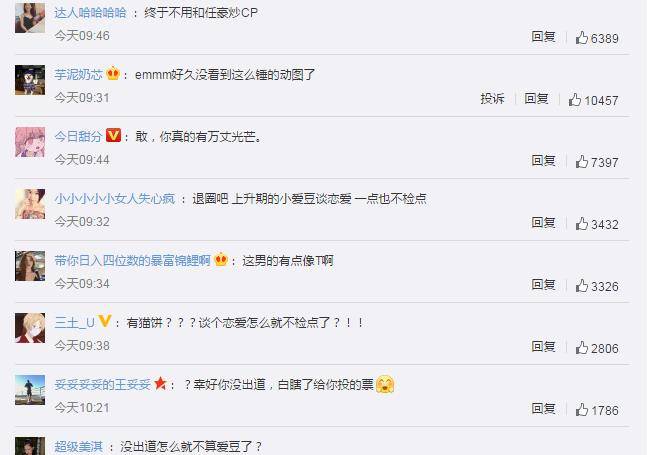Screen dimensions: 647x455
Task: Like the comment with 3326 likes
Action: (597, 286)
